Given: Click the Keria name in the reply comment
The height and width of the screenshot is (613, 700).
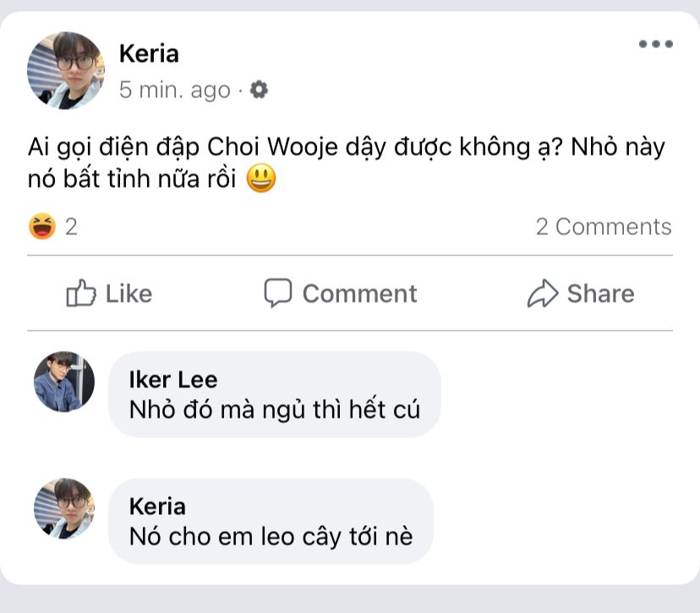Looking at the screenshot, I should [x=157, y=506].
